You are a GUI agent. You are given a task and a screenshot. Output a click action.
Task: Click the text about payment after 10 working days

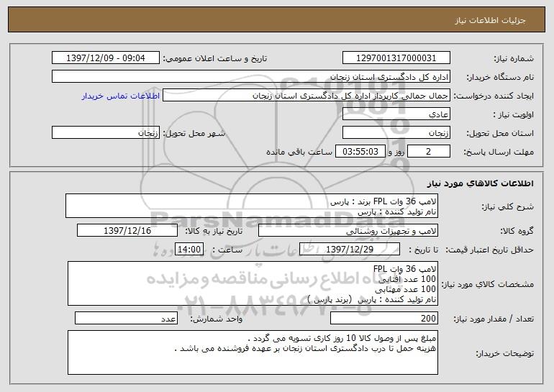tap(342, 338)
